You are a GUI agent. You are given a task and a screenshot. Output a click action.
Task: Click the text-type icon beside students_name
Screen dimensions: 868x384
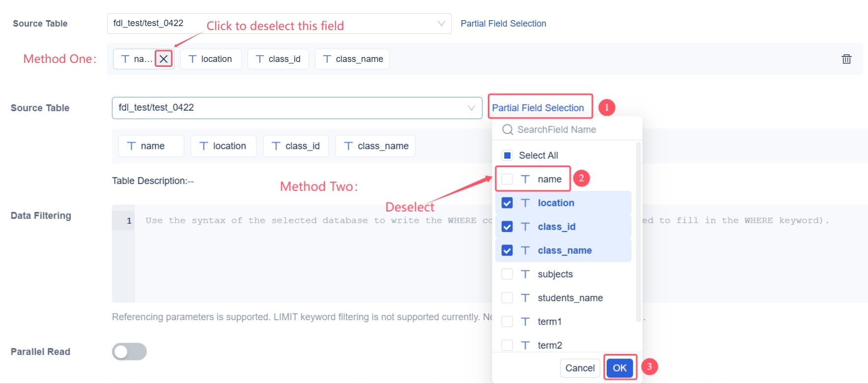click(525, 298)
